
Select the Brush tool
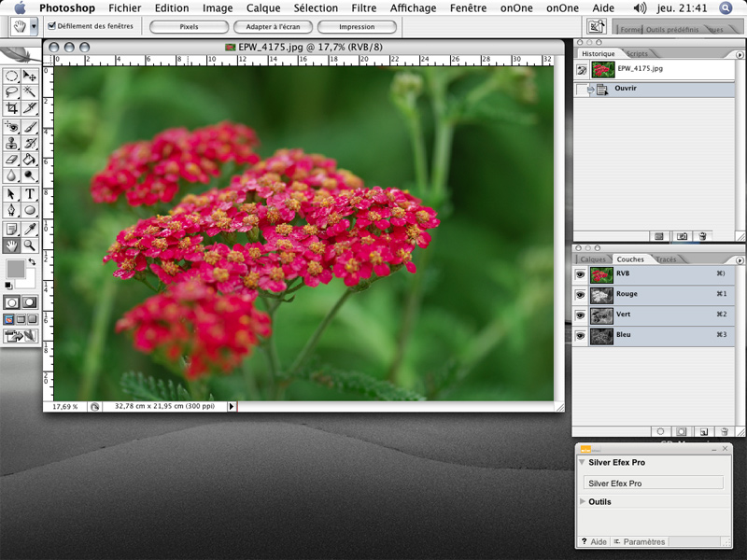pyautogui.click(x=30, y=127)
